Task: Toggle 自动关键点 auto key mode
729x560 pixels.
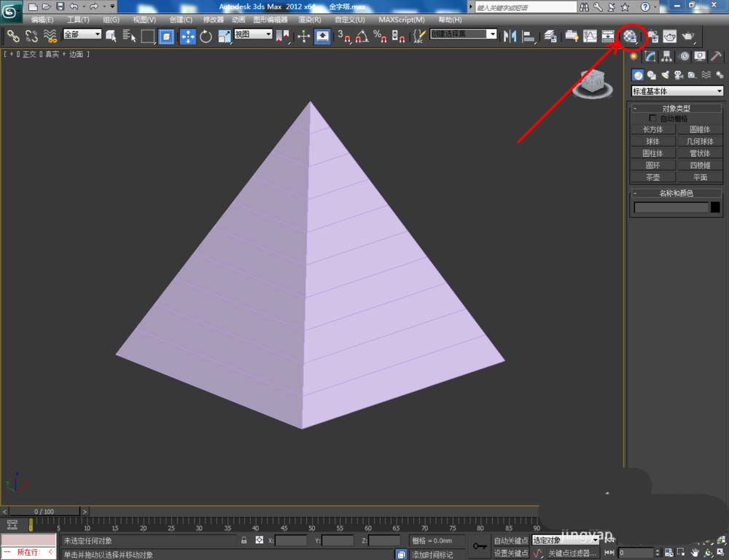Action: (510, 540)
